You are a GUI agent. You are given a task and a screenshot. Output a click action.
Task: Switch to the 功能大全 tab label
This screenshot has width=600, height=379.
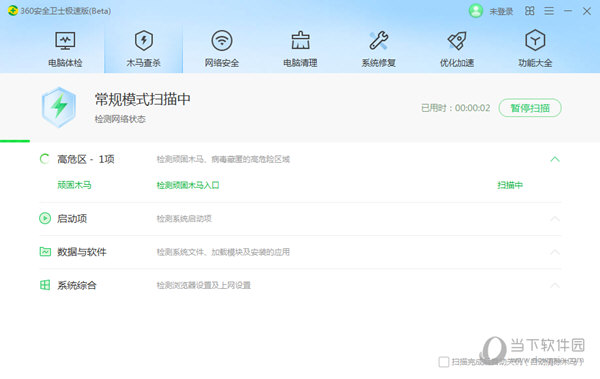[535, 63]
